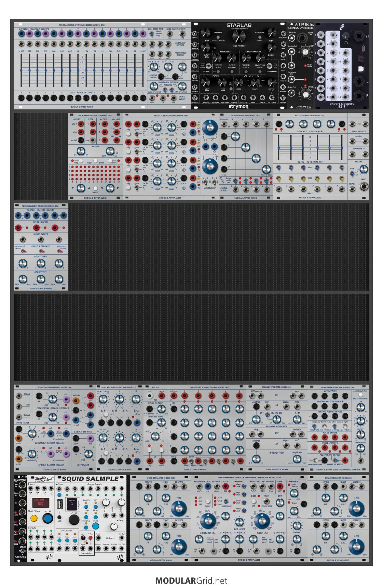This screenshot has height=588, width=383.
Task: Flip the LFO Target switch on Starlab
Action: click(269, 66)
